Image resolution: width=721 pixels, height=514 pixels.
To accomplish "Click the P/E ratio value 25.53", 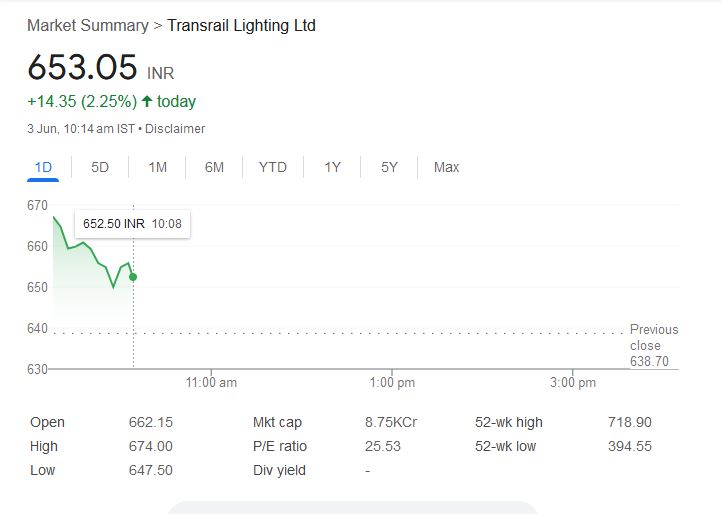I will [x=382, y=446].
